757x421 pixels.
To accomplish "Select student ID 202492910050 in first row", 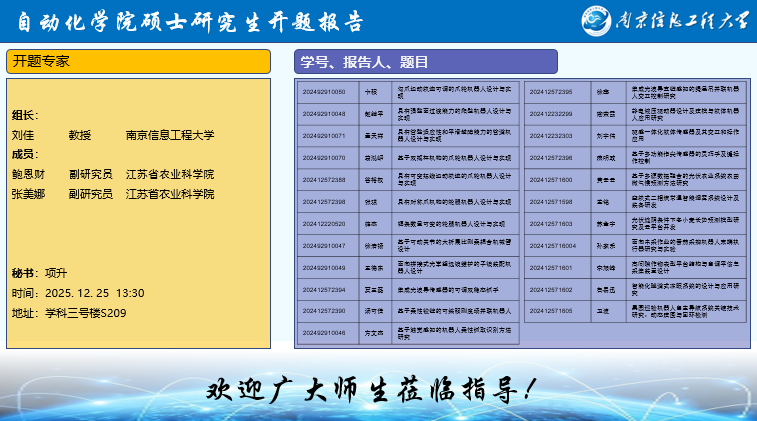I will [324, 91].
